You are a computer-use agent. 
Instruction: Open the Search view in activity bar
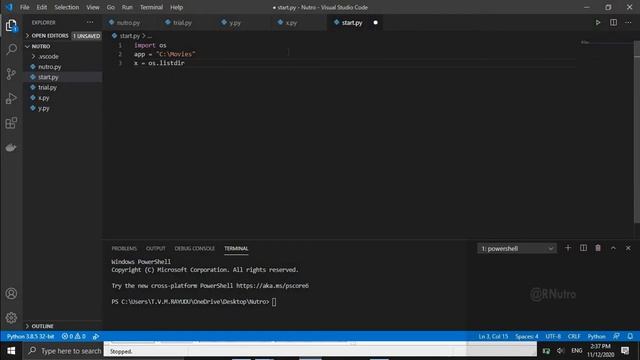point(11,49)
